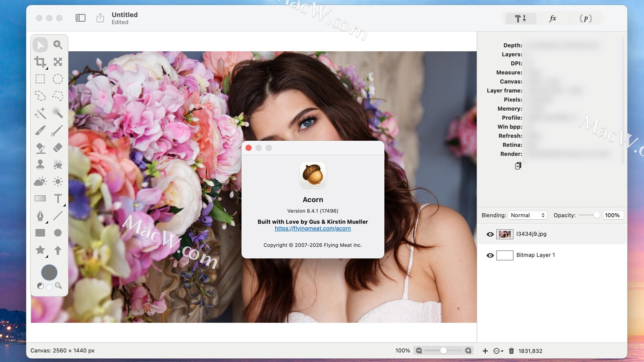Switch to the fx filters tab

[x=553, y=18]
